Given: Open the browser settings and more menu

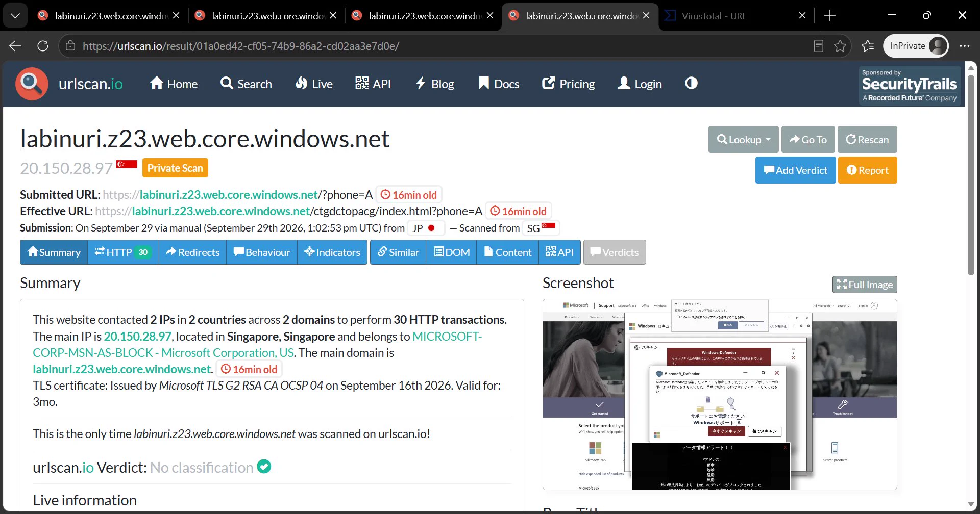Looking at the screenshot, I should pyautogui.click(x=964, y=46).
